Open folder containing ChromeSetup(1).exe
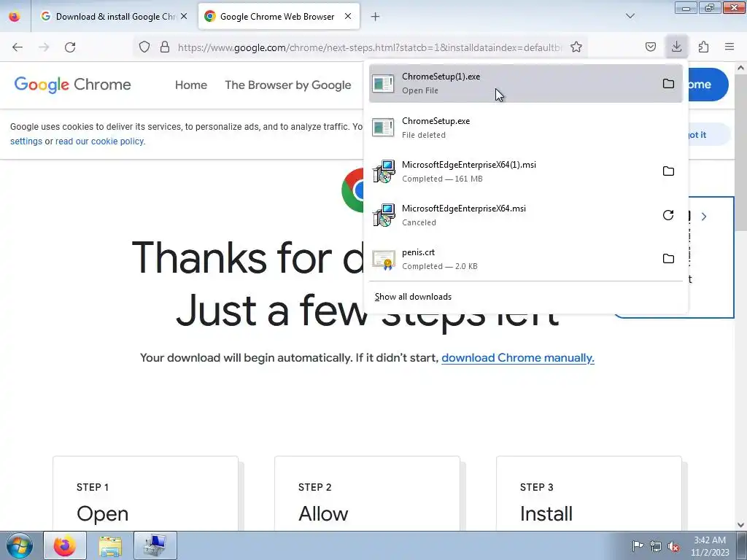 click(x=668, y=84)
